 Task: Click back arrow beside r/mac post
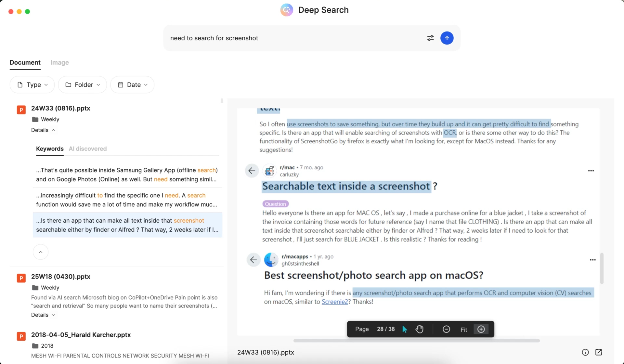click(252, 171)
